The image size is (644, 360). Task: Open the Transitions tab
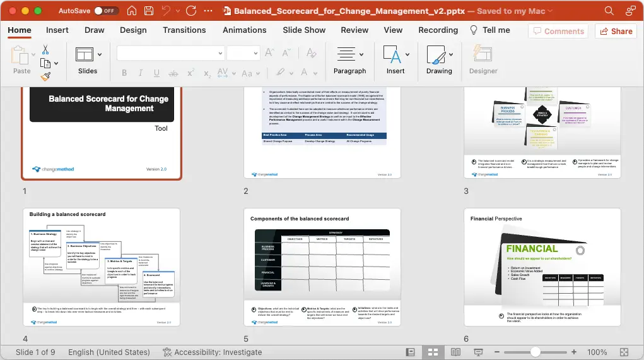point(184,30)
